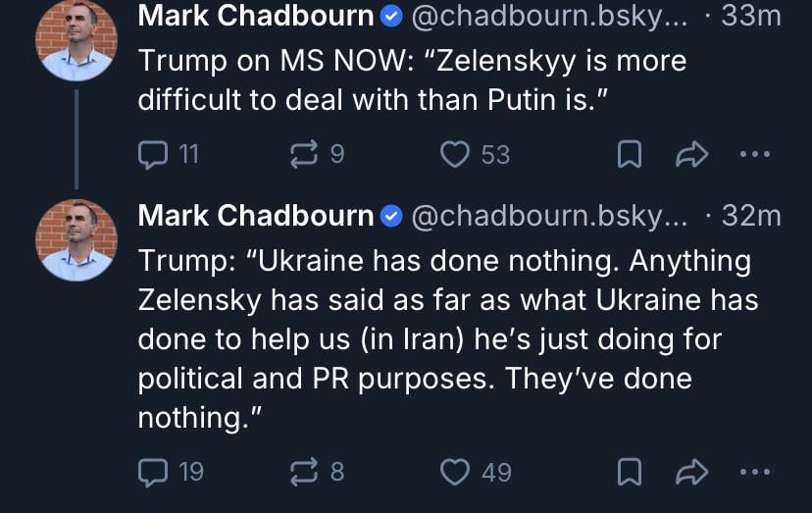Viewport: 812px width, 513px height.
Task: Share the first post about Zelenskyy
Action: [x=691, y=154]
